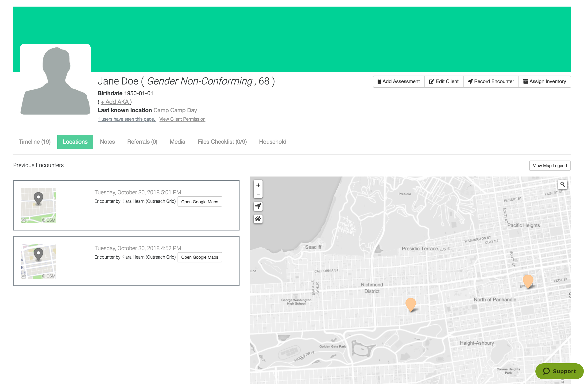Viewport: 588px width, 384px height.
Task: Switch to the Timeline (19) tab
Action: click(x=35, y=142)
